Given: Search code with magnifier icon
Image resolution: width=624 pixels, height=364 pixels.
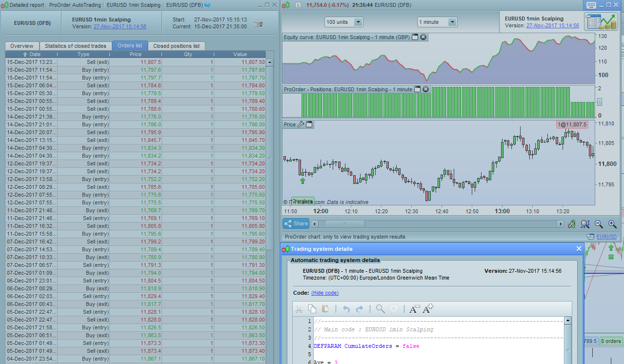Looking at the screenshot, I should tap(380, 309).
